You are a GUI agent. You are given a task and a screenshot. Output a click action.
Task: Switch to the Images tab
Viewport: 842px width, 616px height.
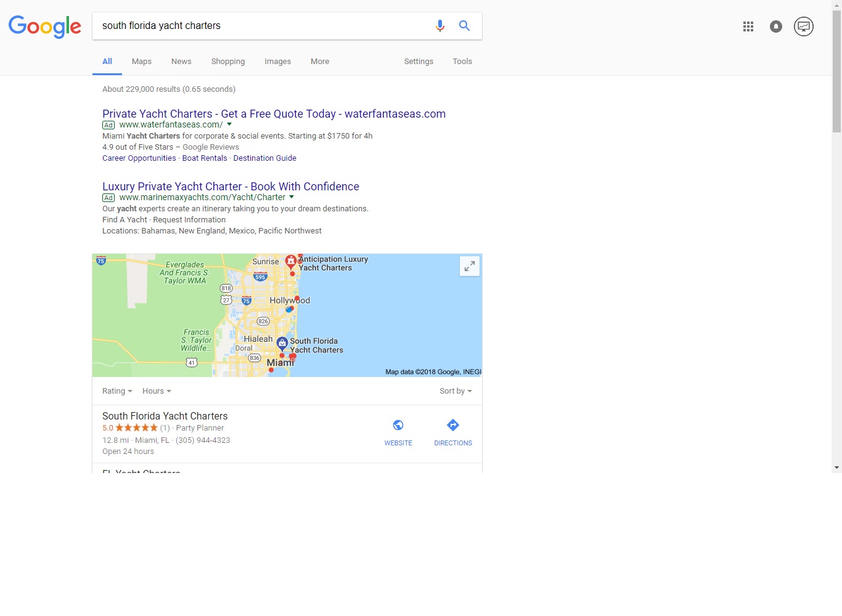point(278,62)
